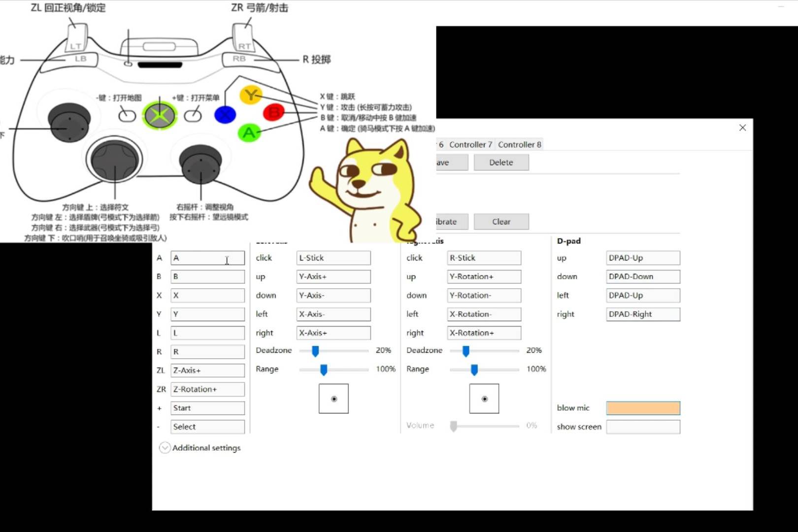Edit the DPAD-Right binding
Image resolution: width=798 pixels, height=532 pixels.
pyautogui.click(x=642, y=314)
